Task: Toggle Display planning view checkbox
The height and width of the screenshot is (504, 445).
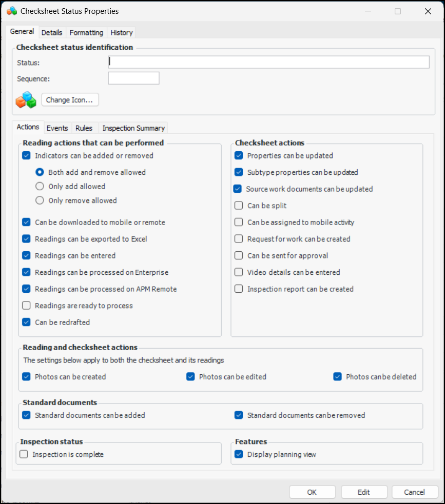Action: [x=239, y=454]
